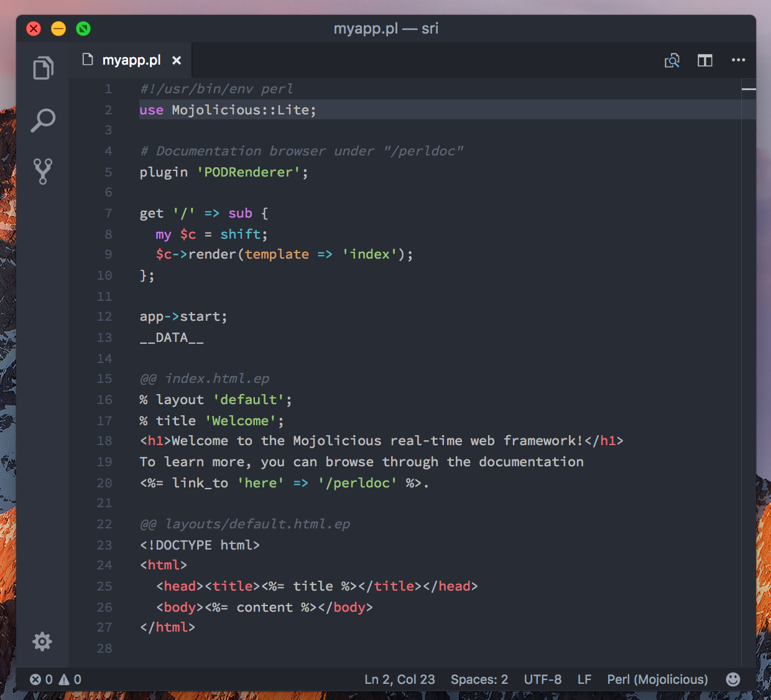The height and width of the screenshot is (700, 771).
Task: Open the Manage gear icon
Action: 42,641
